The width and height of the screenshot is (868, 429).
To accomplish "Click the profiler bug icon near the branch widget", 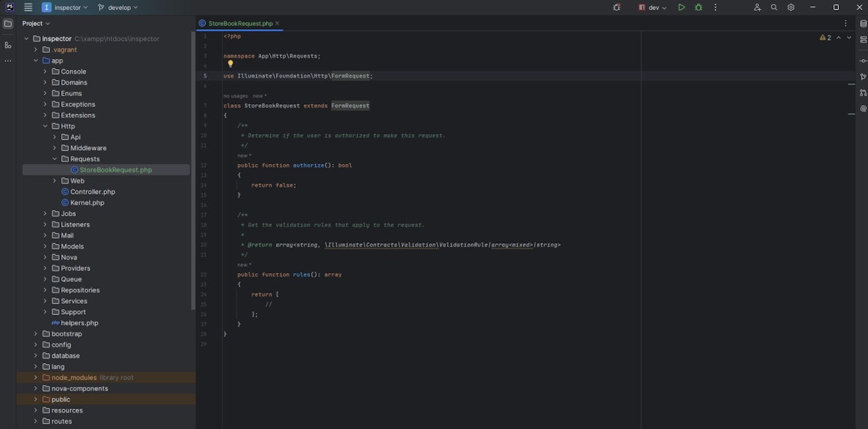I will pyautogui.click(x=616, y=7).
